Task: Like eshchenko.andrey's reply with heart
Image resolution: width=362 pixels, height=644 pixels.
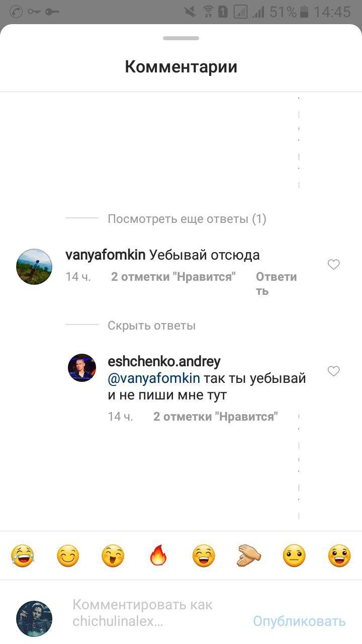Action: (x=334, y=371)
